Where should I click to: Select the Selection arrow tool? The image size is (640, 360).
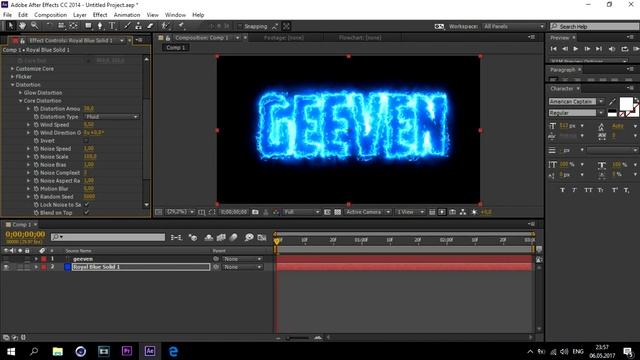pyautogui.click(x=11, y=26)
